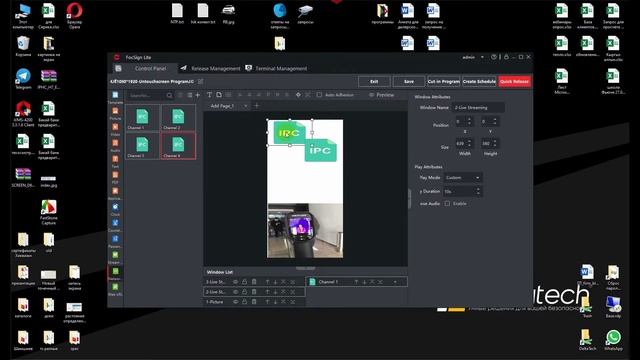Lock the 1-Picture window row
This screenshot has height=360, width=640.
pyautogui.click(x=244, y=302)
